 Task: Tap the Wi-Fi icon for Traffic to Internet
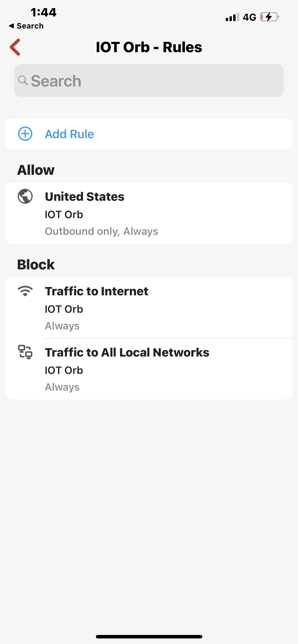click(x=25, y=291)
